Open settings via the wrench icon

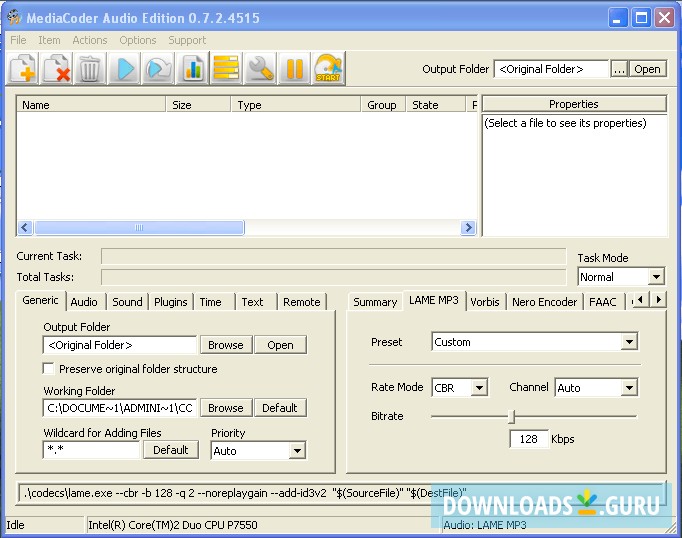coord(261,68)
